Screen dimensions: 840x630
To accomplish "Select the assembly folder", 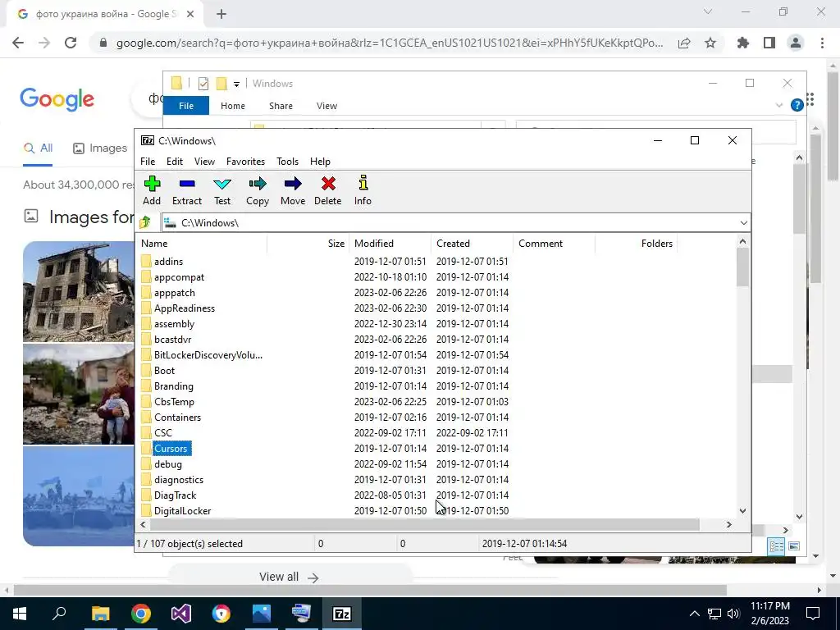I will click(x=174, y=323).
